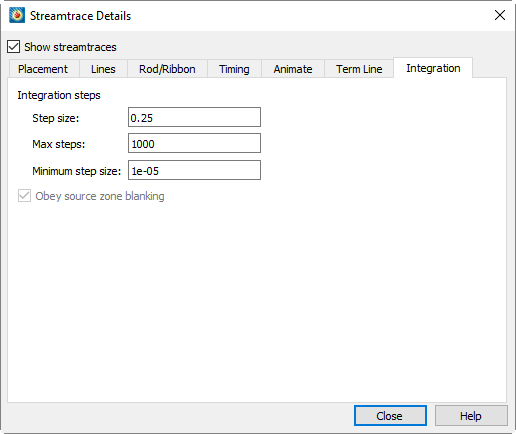Focus the Max steps text box

click(194, 143)
